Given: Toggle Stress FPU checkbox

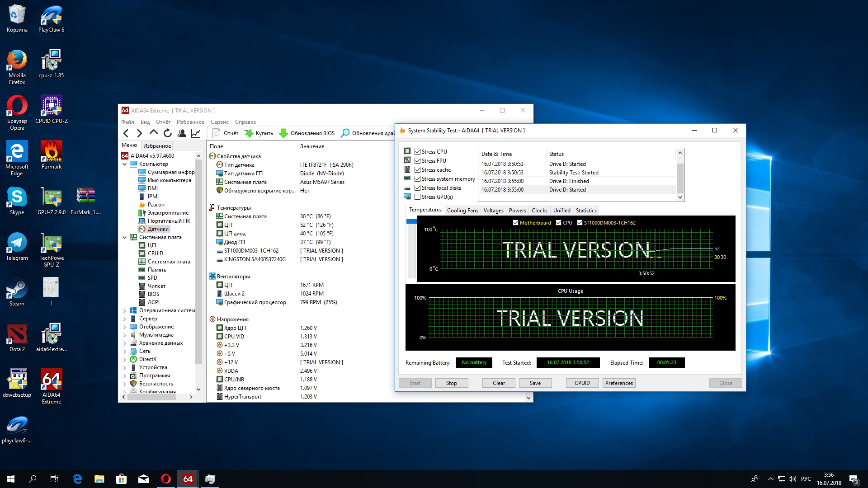Looking at the screenshot, I should pyautogui.click(x=418, y=161).
